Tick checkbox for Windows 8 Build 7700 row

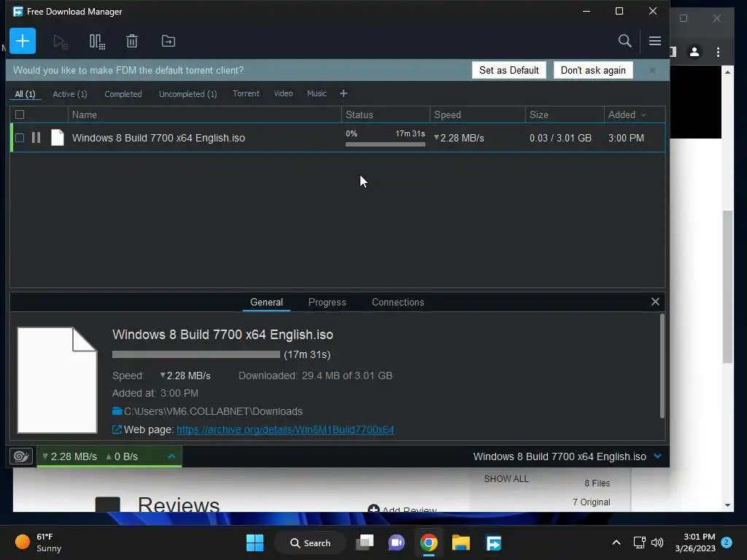(x=20, y=138)
